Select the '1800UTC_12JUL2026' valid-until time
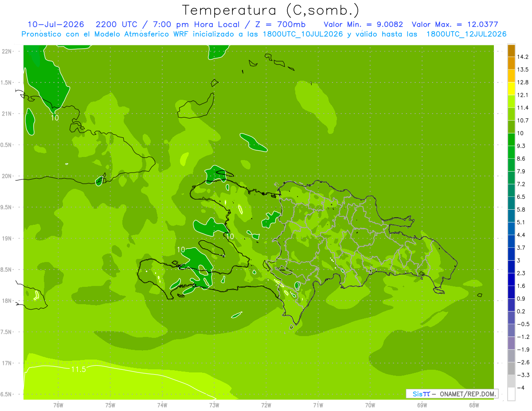The height and width of the screenshot is (411, 532). pyautogui.click(x=466, y=34)
